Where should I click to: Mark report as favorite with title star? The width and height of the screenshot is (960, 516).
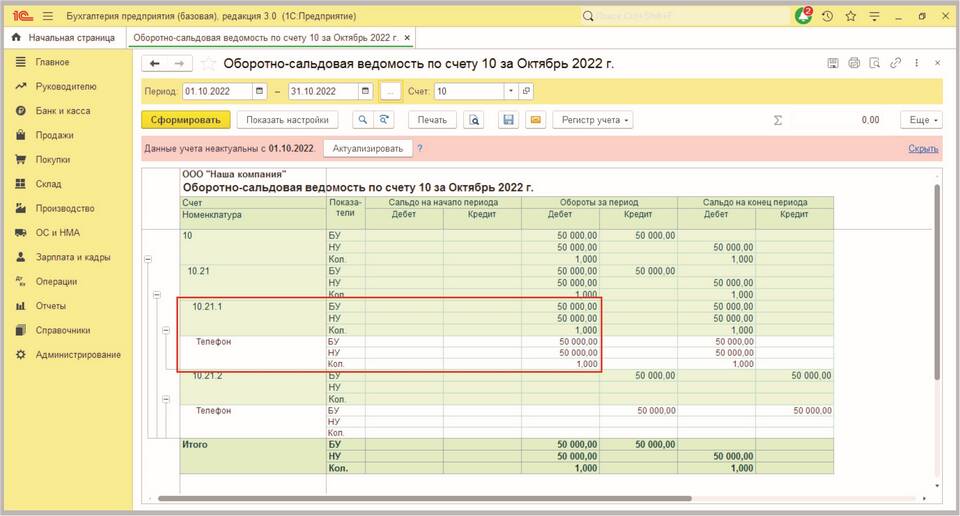[x=208, y=63]
